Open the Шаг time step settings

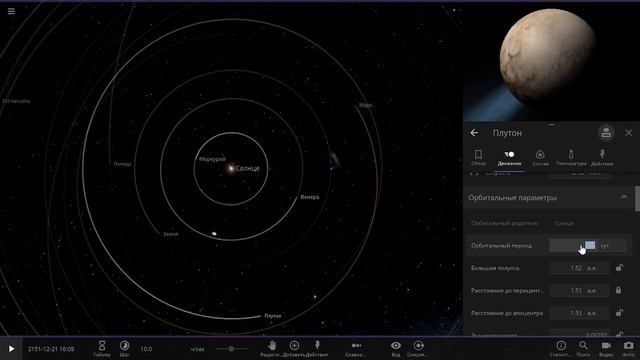click(124, 349)
